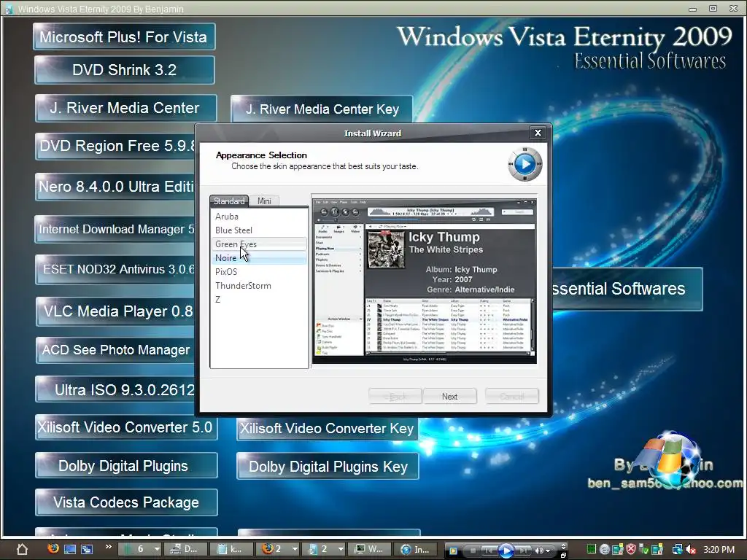Launch Firefox from the quick launch bar
The width and height of the screenshot is (747, 560).
[x=53, y=548]
